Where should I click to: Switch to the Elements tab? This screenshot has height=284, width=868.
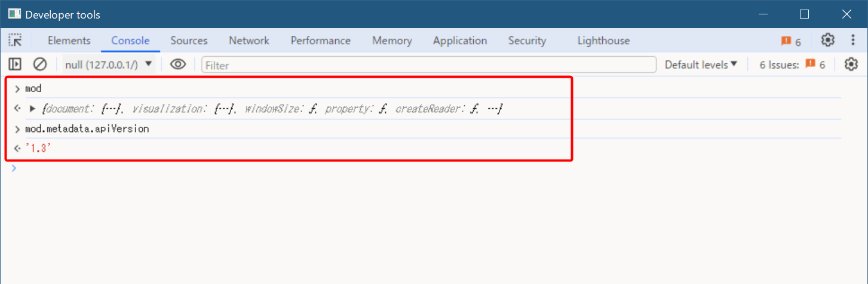pos(69,41)
